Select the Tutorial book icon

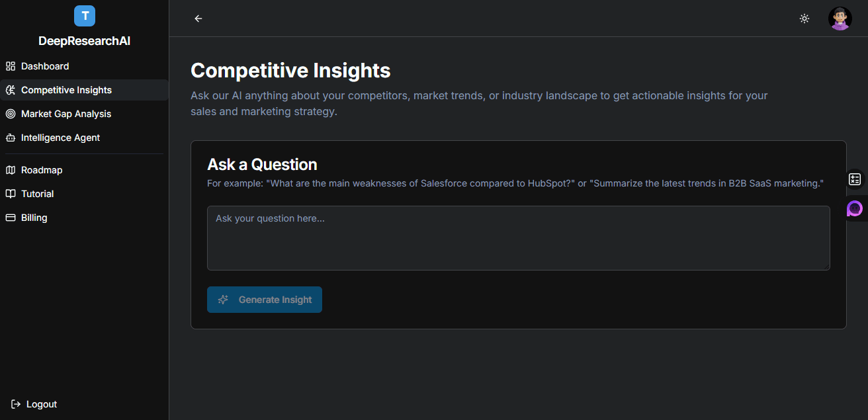(x=10, y=194)
